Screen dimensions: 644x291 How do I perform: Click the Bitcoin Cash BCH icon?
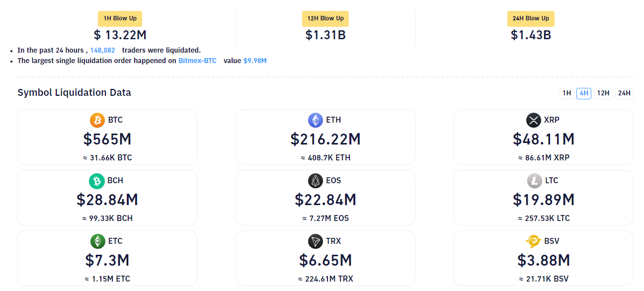coord(97,181)
